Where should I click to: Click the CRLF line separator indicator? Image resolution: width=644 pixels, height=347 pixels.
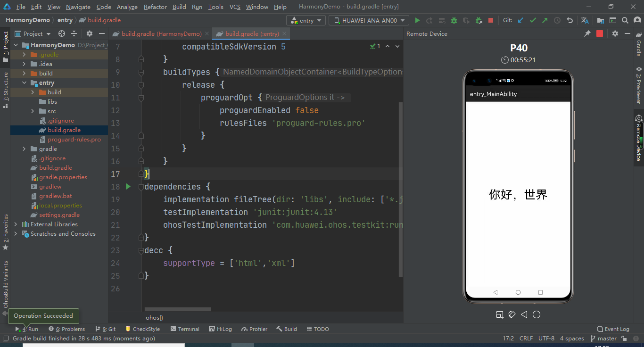(526, 339)
